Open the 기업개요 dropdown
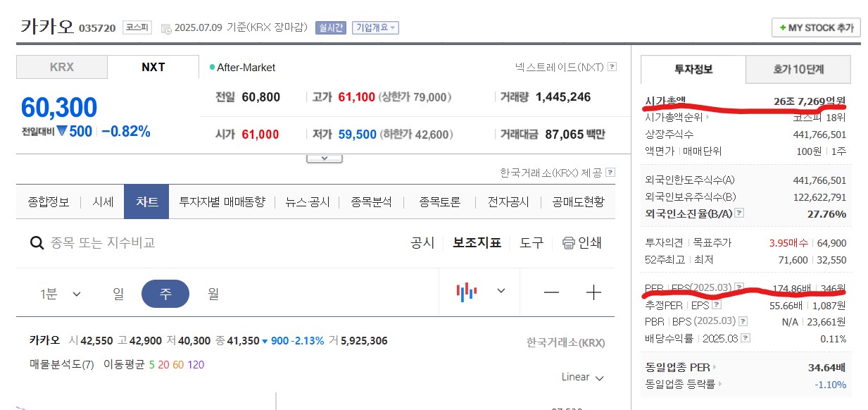The height and width of the screenshot is (410, 868). pyautogui.click(x=375, y=28)
